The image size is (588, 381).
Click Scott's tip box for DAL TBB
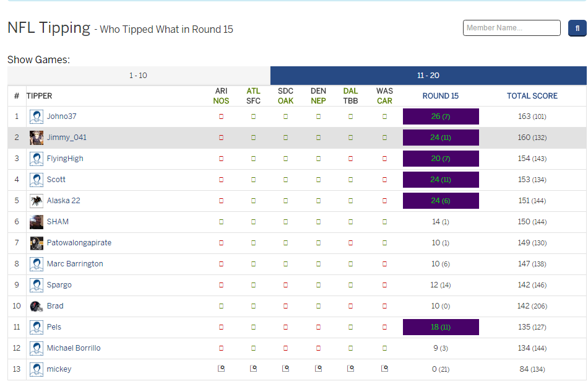pos(350,180)
